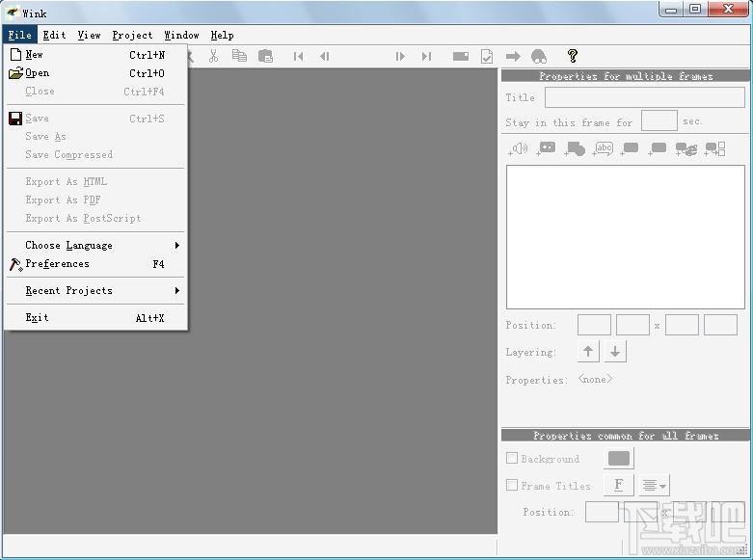This screenshot has height=560, width=753.
Task: Click the Background color swatch
Action: [x=619, y=458]
